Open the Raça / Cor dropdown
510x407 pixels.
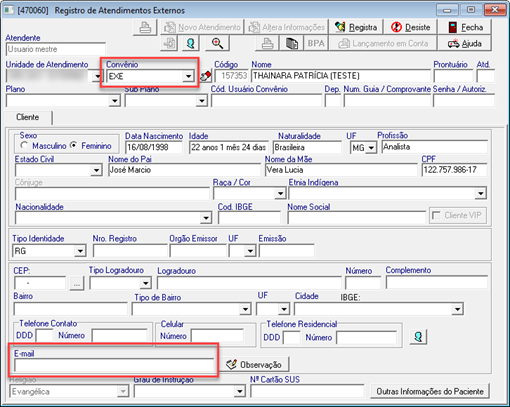point(280,193)
